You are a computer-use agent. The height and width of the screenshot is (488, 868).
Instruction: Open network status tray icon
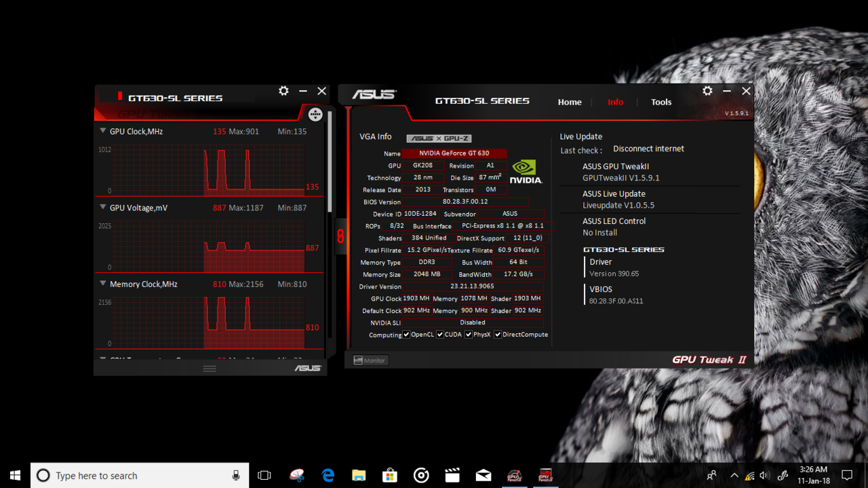[x=749, y=476]
